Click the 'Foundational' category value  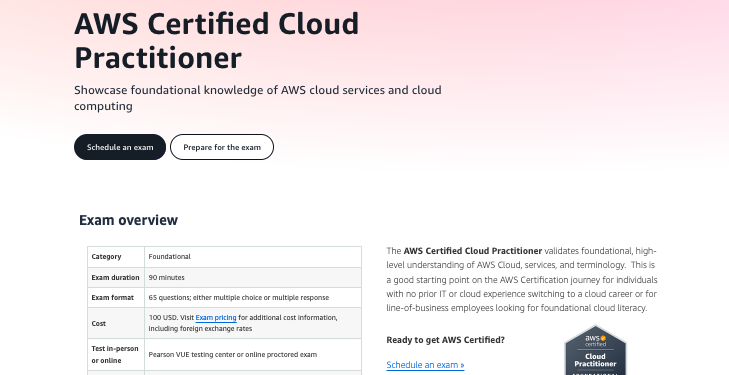[170, 257]
